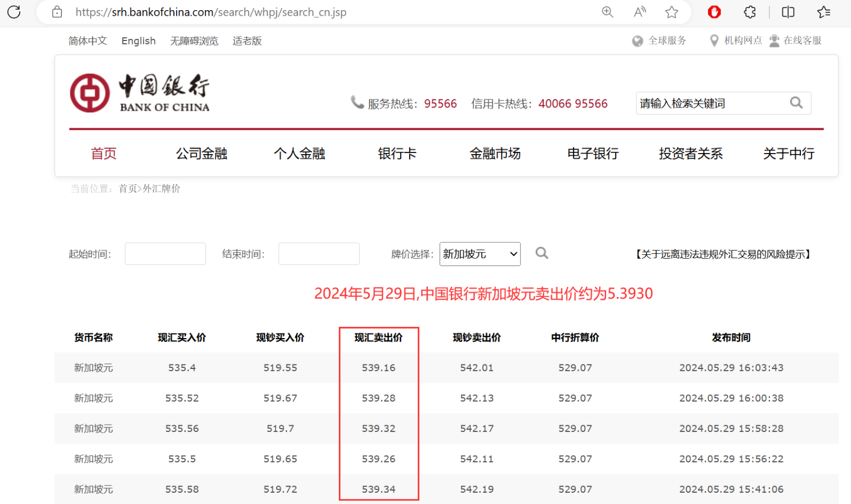Open the 全球服务 link

tap(668, 40)
